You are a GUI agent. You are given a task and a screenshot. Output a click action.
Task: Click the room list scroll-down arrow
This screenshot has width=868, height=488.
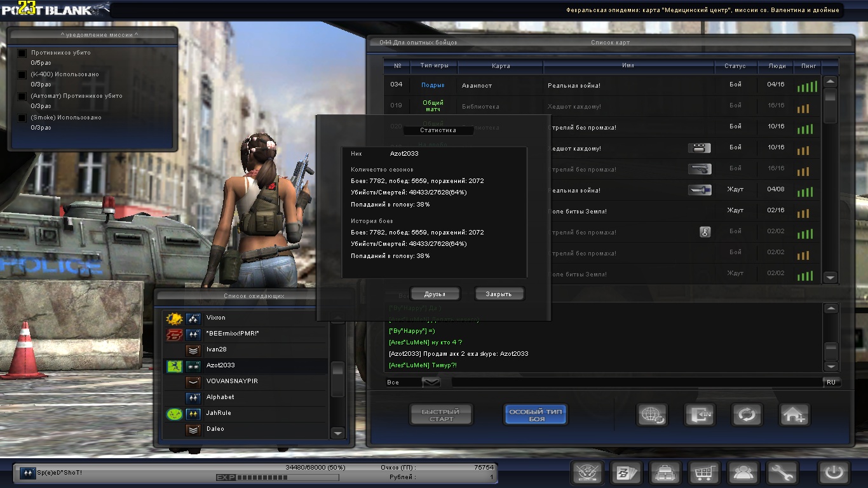tap(830, 277)
